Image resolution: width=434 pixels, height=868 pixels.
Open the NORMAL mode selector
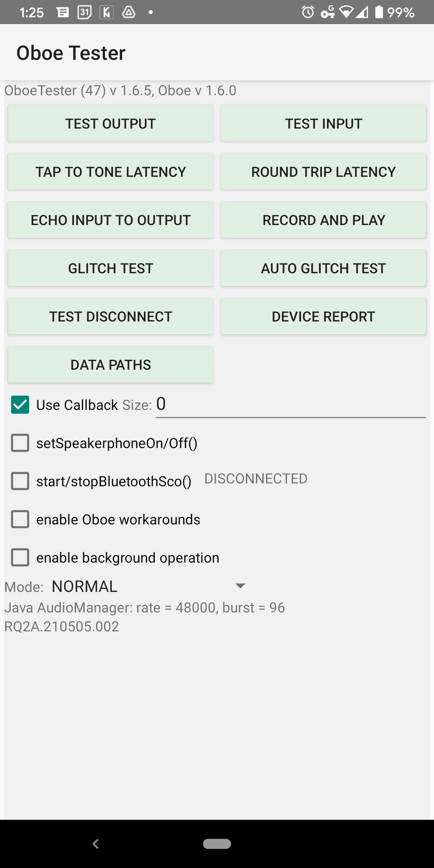click(85, 587)
